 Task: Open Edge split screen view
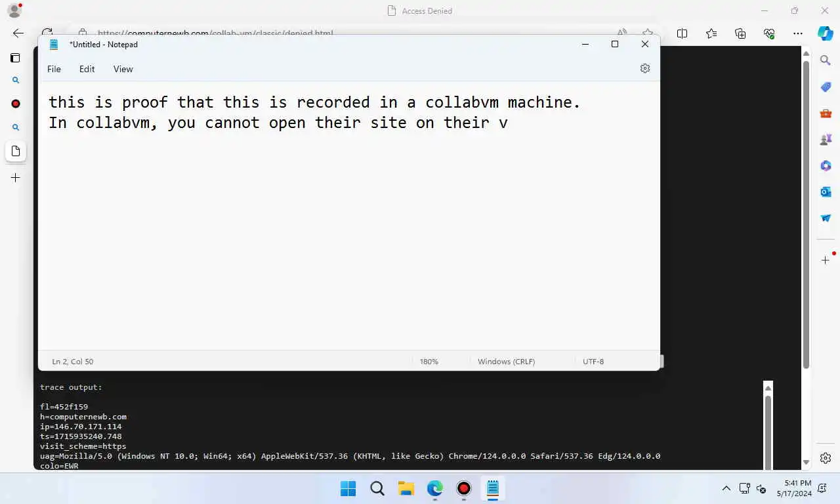point(682,33)
